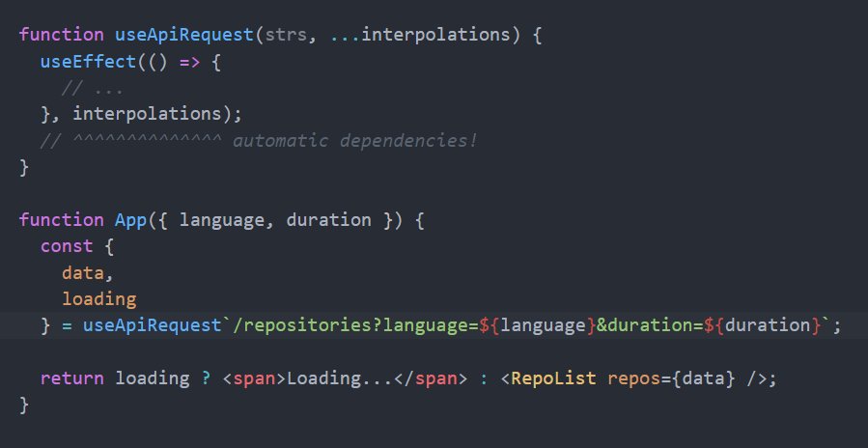Click loading in the return statement

(153, 378)
